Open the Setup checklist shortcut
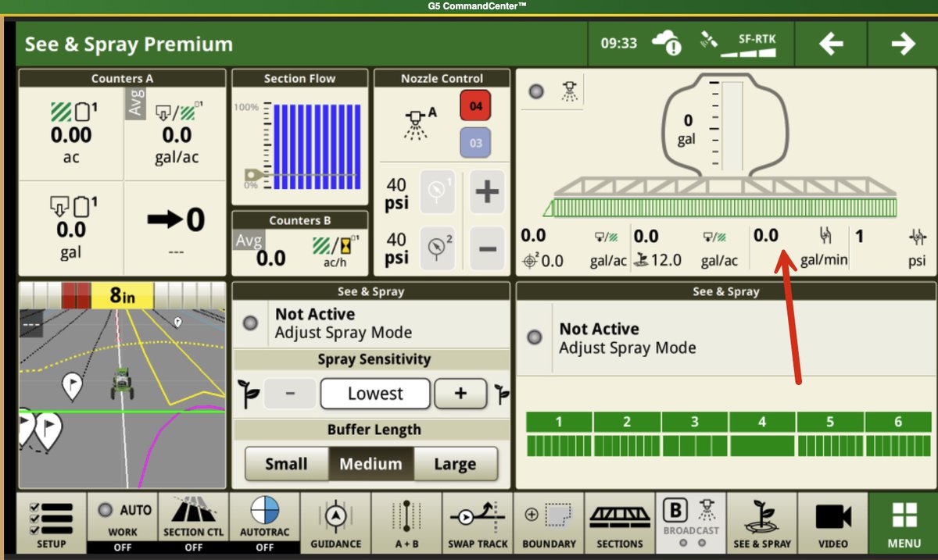Viewport: 938px width, 560px height. 51,523
